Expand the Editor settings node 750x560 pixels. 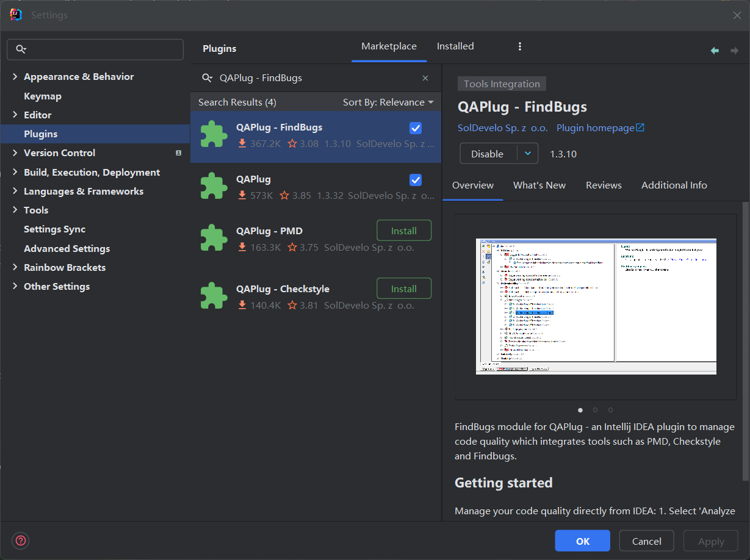click(x=15, y=115)
